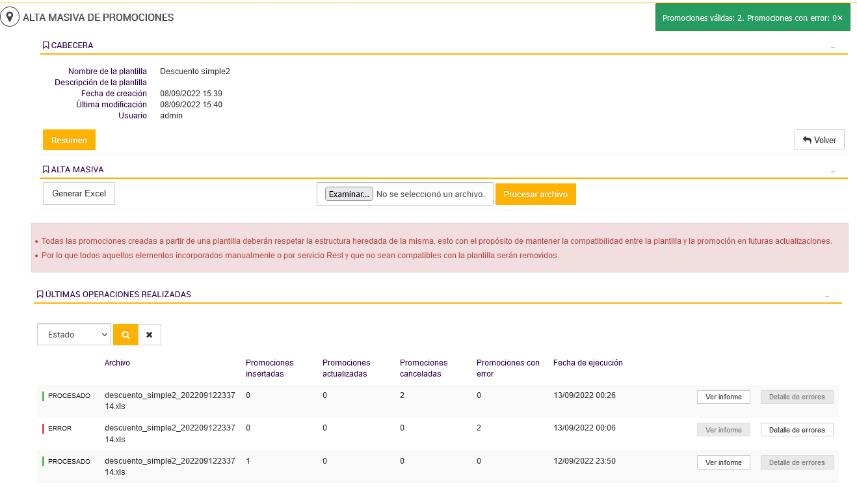Collapse the ALTA MASIVA section
857x504 pixels.
pos(833,171)
